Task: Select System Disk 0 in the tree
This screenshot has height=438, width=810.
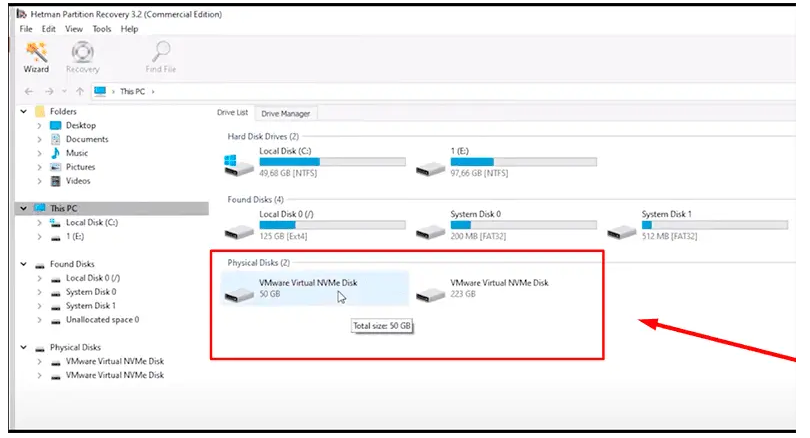Action: click(x=91, y=292)
